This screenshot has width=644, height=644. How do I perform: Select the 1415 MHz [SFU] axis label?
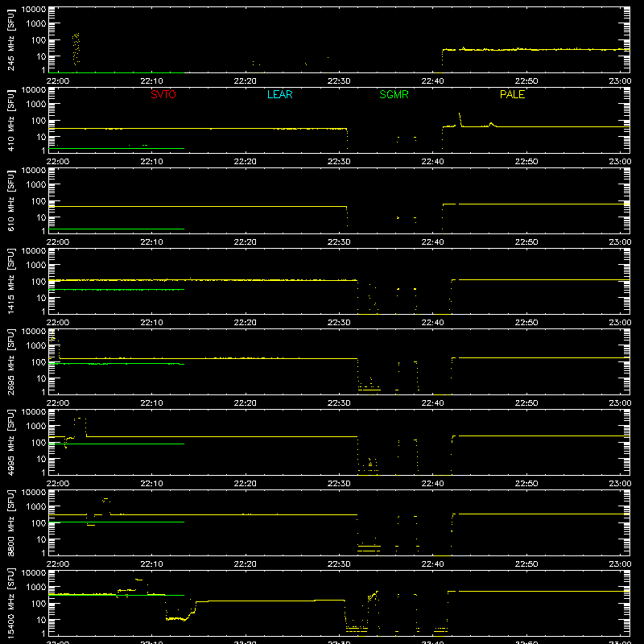pos(10,281)
